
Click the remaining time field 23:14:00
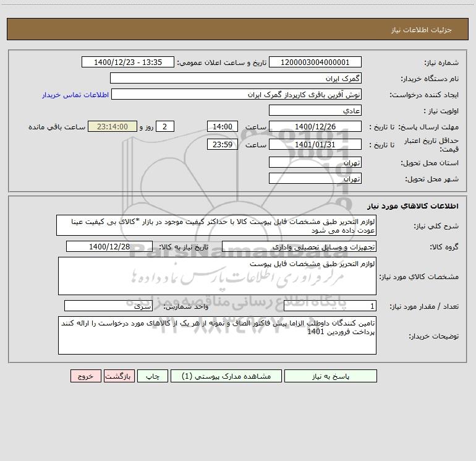click(x=113, y=126)
